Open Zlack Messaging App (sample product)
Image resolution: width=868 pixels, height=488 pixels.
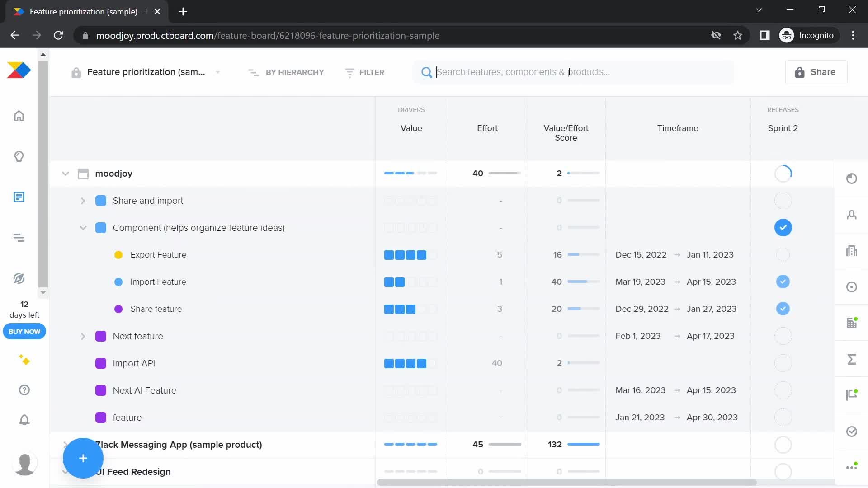(179, 445)
